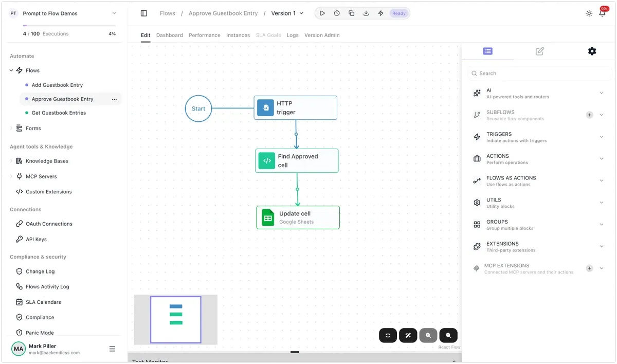Switch theme using the sun icon
The width and height of the screenshot is (617, 364).
coord(589,13)
